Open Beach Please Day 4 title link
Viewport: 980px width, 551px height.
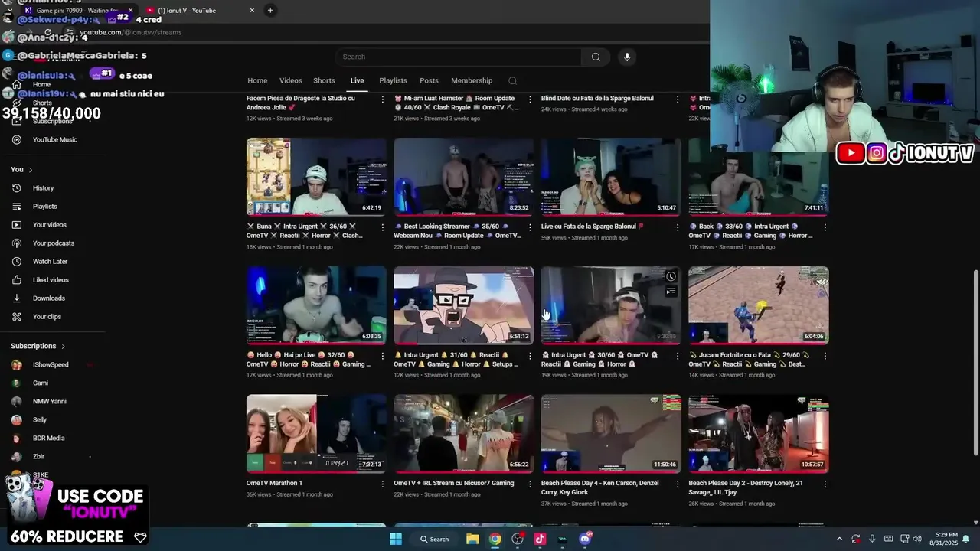coord(599,487)
